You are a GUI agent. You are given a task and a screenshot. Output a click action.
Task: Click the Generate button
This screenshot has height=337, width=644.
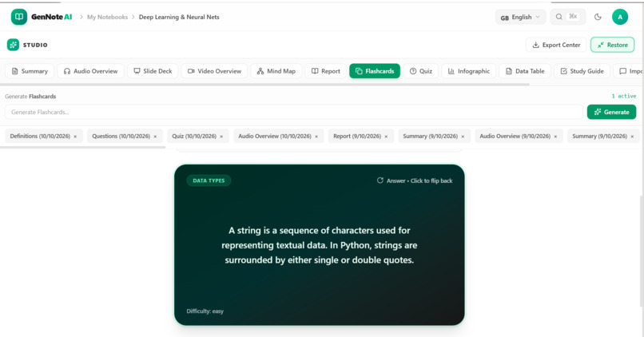click(611, 112)
